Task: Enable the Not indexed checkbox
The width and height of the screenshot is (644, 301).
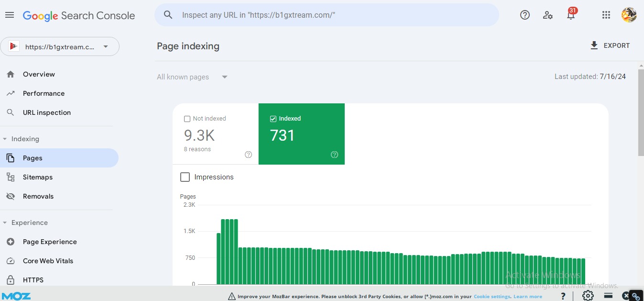Action: pyautogui.click(x=187, y=119)
